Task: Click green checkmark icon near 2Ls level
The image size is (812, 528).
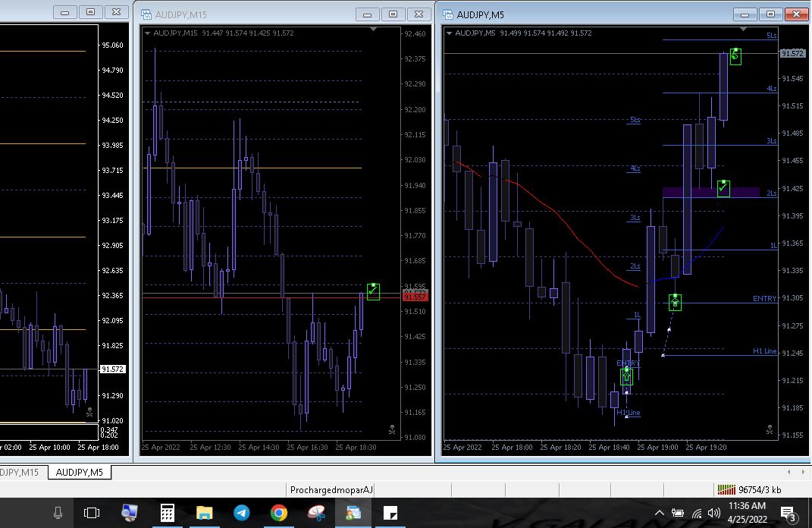Action: [723, 188]
